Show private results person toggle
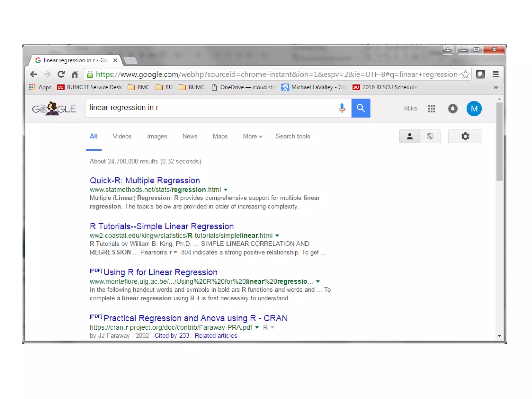532x399 pixels. coord(410,136)
